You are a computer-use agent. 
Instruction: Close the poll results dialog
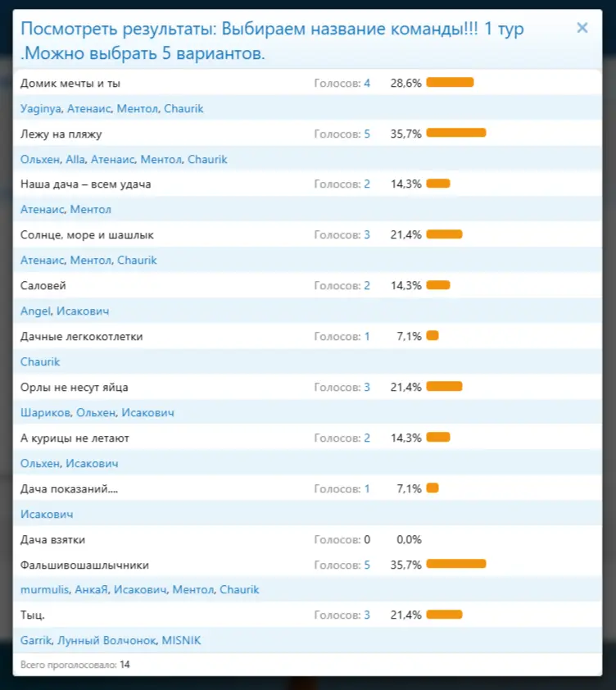582,28
